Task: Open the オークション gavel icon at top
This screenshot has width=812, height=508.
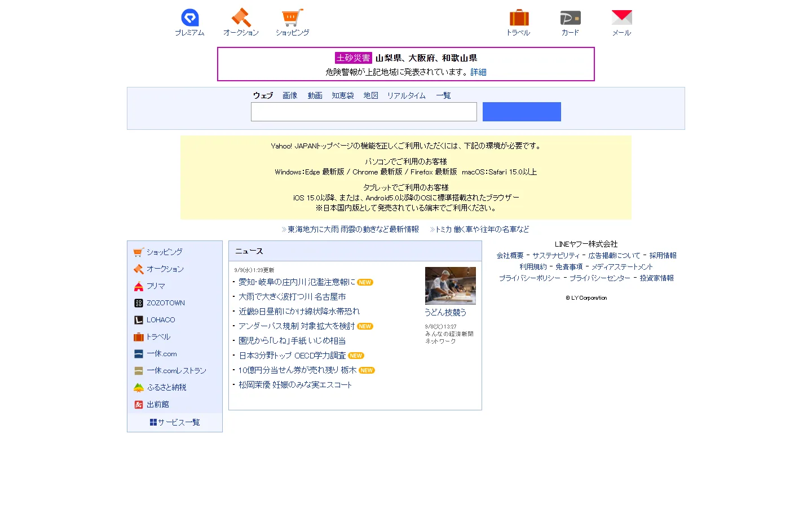Action: (x=241, y=17)
